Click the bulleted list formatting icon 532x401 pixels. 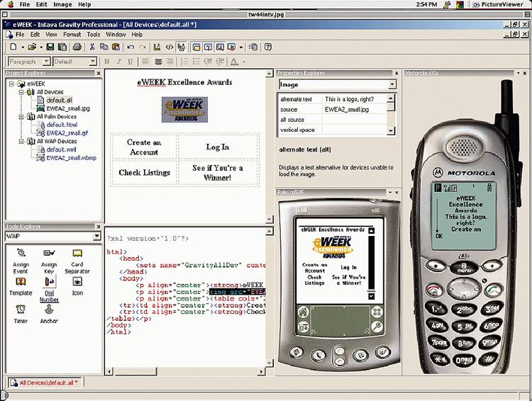[196, 62]
